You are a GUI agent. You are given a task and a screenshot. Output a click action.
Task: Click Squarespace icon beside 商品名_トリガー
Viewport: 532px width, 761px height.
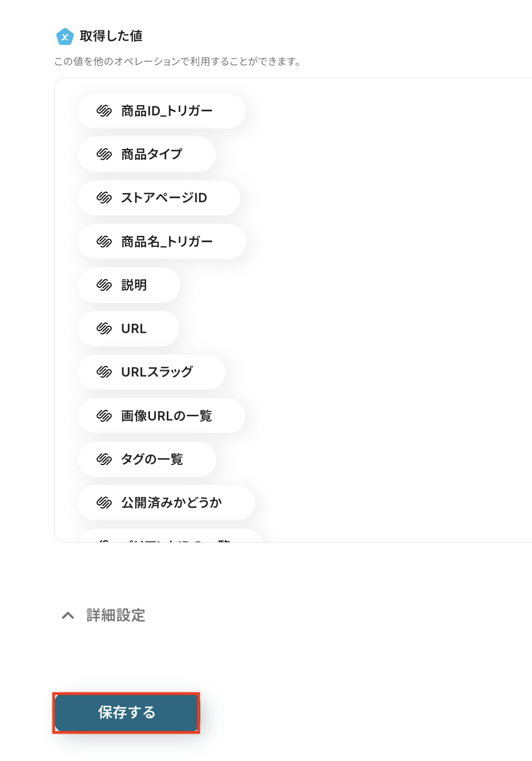pyautogui.click(x=104, y=242)
